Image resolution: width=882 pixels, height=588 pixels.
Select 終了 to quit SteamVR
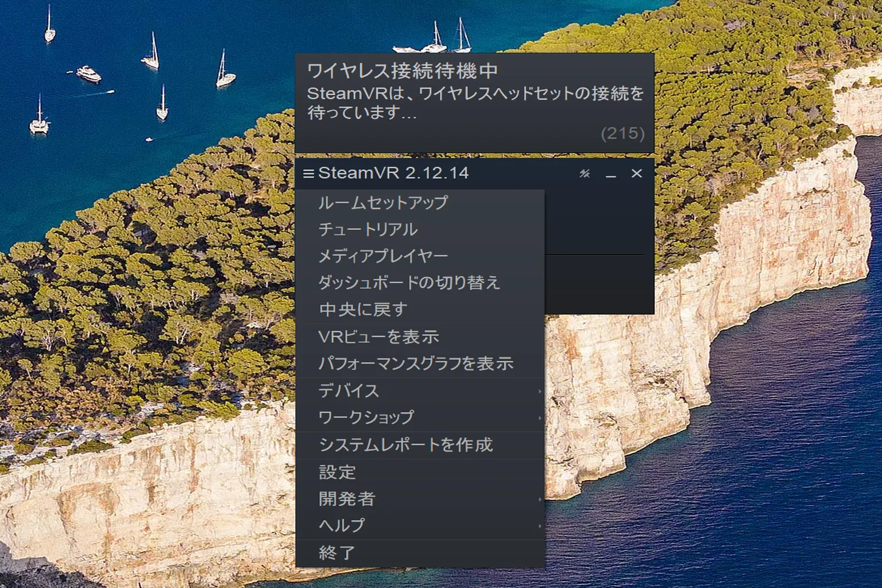coord(420,553)
